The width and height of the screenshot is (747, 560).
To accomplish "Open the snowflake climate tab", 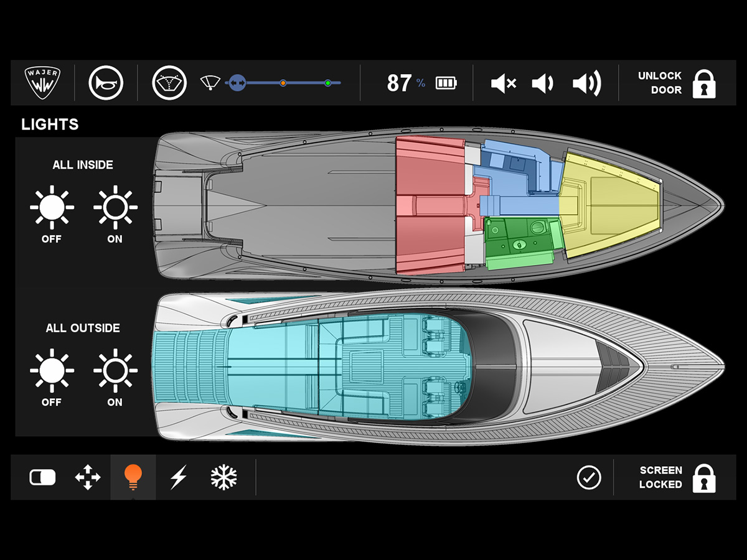I will pyautogui.click(x=223, y=477).
